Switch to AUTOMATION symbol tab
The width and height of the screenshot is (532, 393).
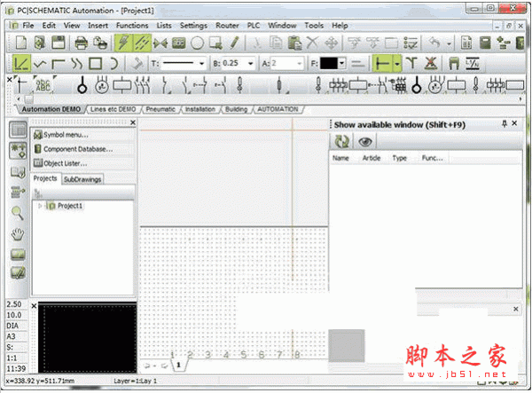pos(278,109)
